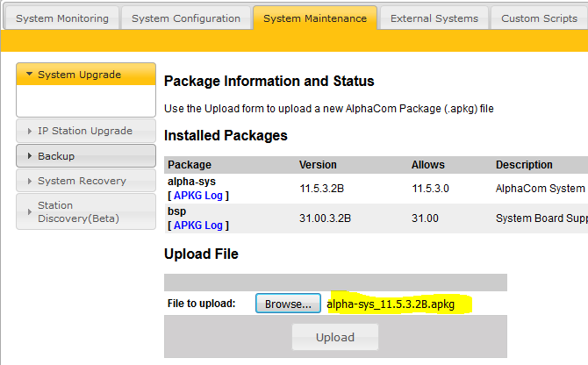
Task: Go to the External Systems tab
Action: [434, 18]
